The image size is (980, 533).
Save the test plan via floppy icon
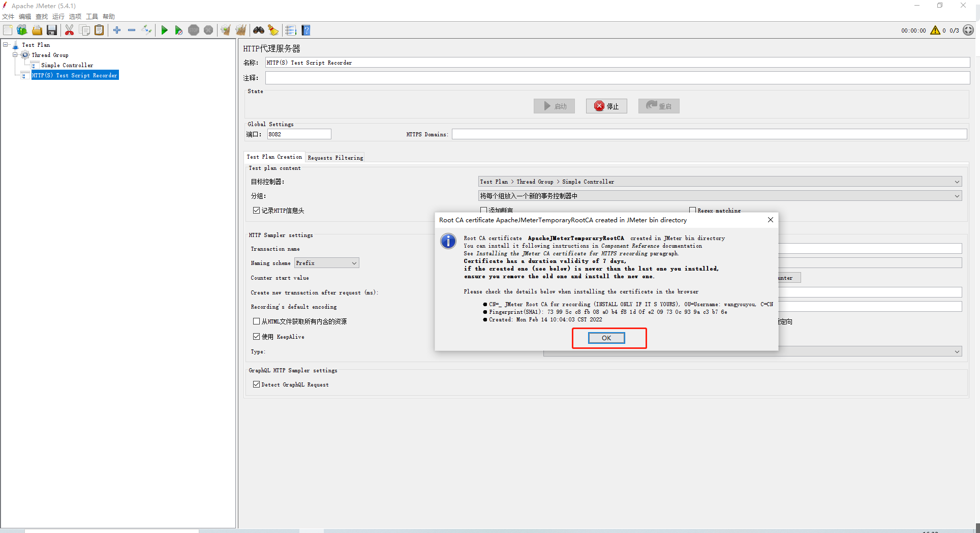(52, 31)
